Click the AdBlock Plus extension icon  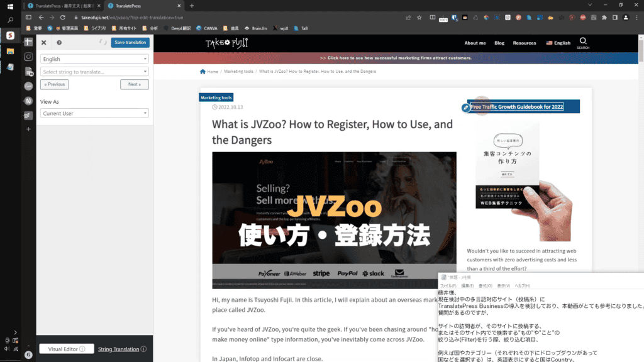583,18
